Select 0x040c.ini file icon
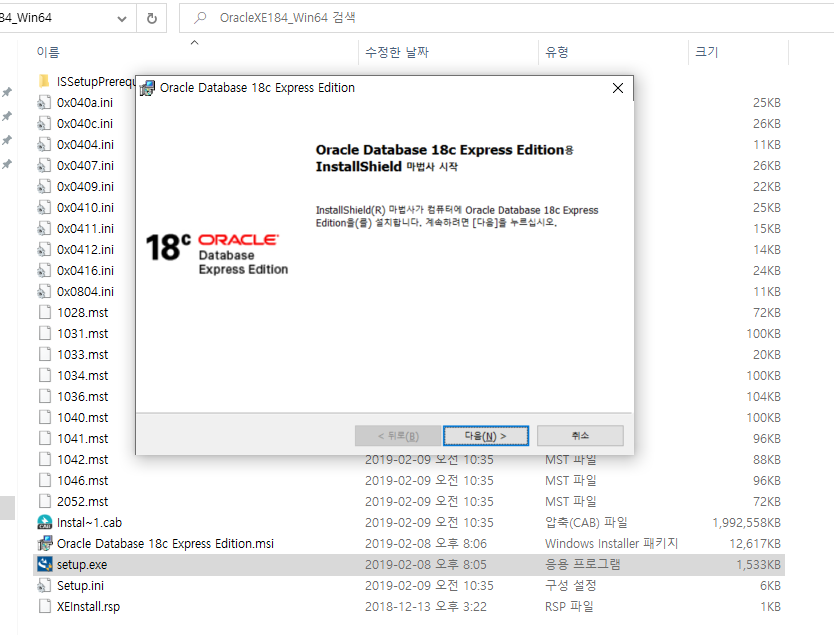This screenshot has height=635, width=834. coord(45,123)
